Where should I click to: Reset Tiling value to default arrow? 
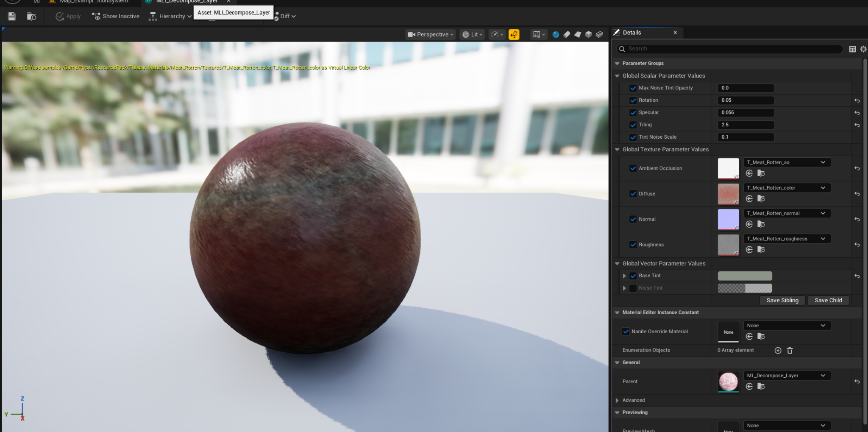(857, 125)
